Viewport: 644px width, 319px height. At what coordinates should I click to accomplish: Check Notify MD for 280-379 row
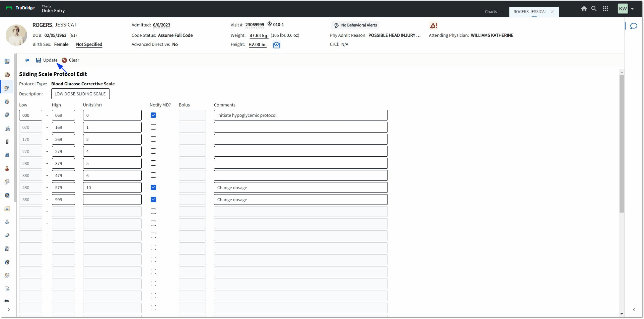153,163
